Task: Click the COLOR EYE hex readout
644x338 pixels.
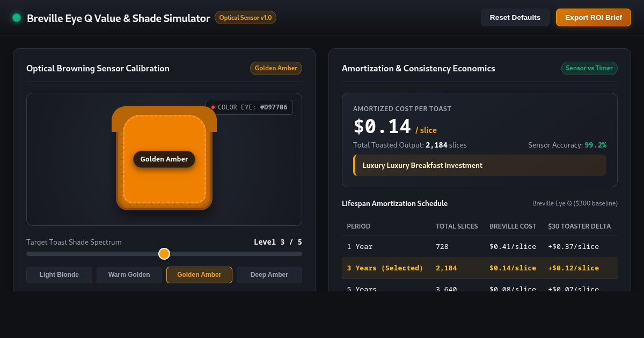Action: 249,107
